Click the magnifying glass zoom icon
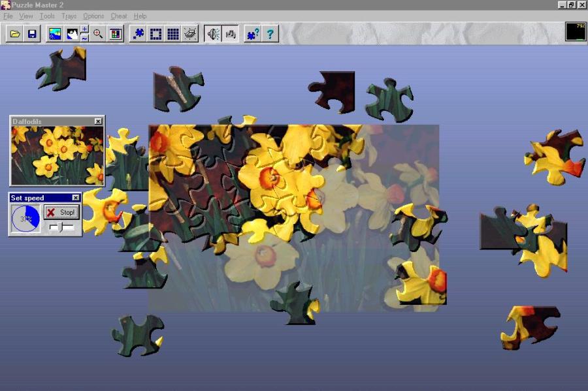The height and width of the screenshot is (391, 588). pyautogui.click(x=98, y=34)
